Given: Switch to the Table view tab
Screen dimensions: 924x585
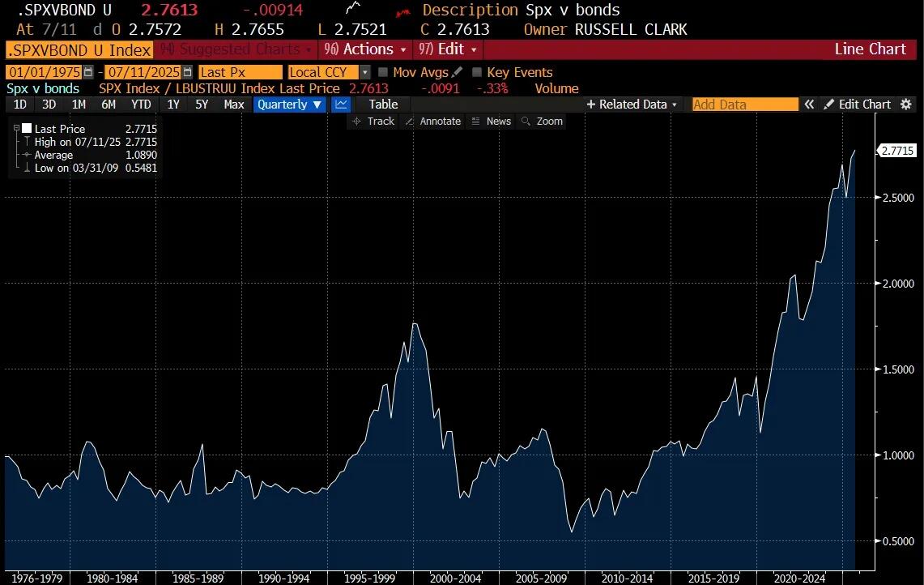Looking at the screenshot, I should tap(383, 105).
